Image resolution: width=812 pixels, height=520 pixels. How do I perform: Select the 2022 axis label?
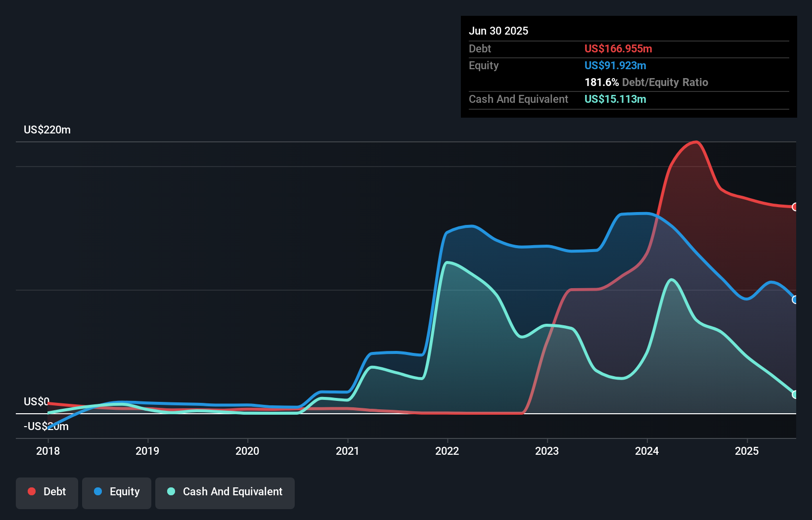click(x=447, y=451)
